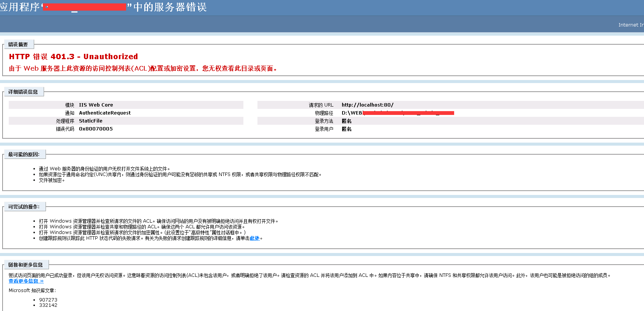Click the ACL access denied red description line
Viewport: 644px width, 311px height.
(143, 69)
